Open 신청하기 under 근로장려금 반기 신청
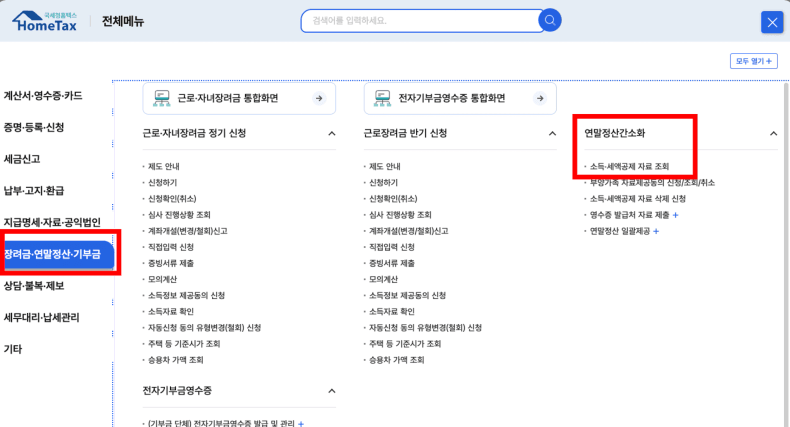 383,183
